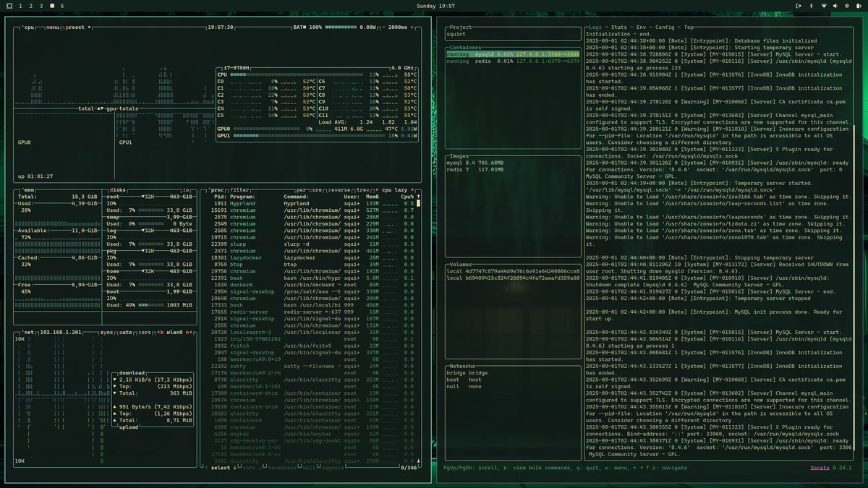Image resolution: width=868 pixels, height=488 pixels.
Task: Open the btop menu
Action: pyautogui.click(x=53, y=29)
